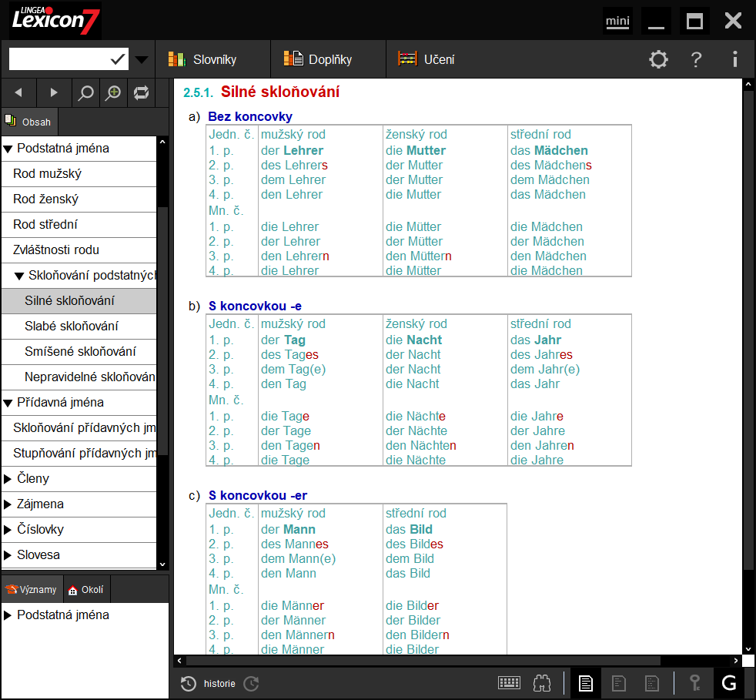756x700 pixels.
Task: Expand Podstatná jména in lower panel
Action: click(x=8, y=615)
